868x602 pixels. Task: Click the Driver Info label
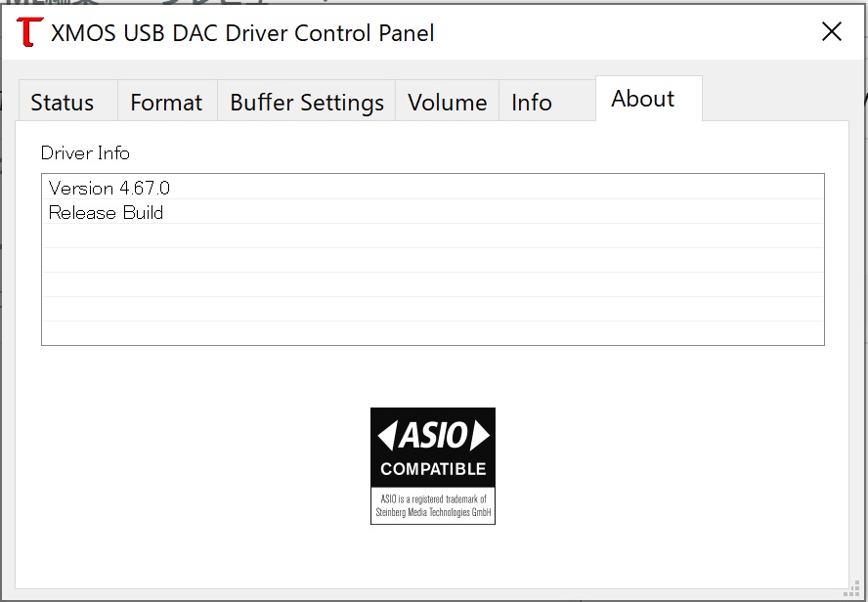coord(85,152)
